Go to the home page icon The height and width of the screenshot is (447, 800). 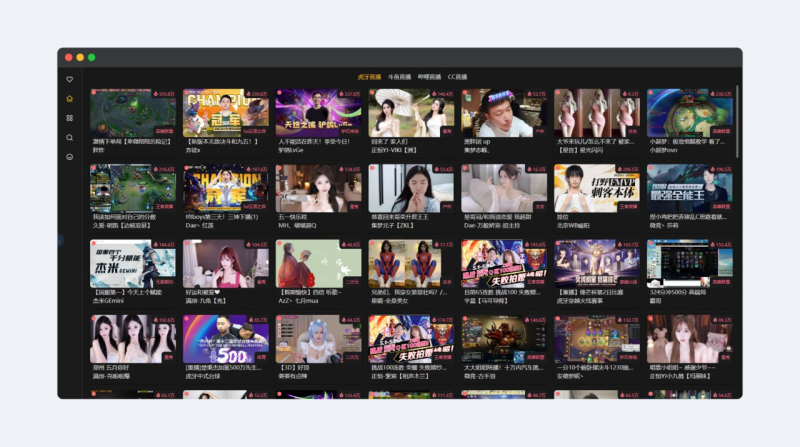[x=69, y=99]
